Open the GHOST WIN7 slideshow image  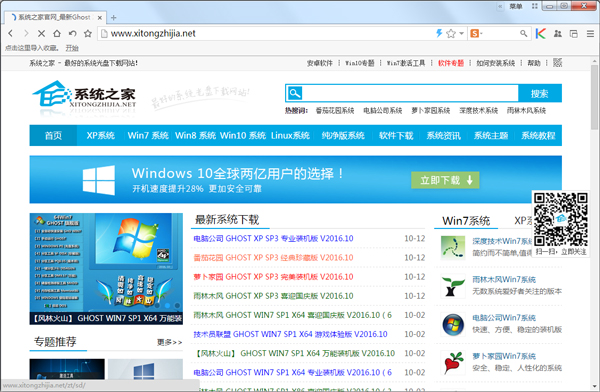click(106, 269)
